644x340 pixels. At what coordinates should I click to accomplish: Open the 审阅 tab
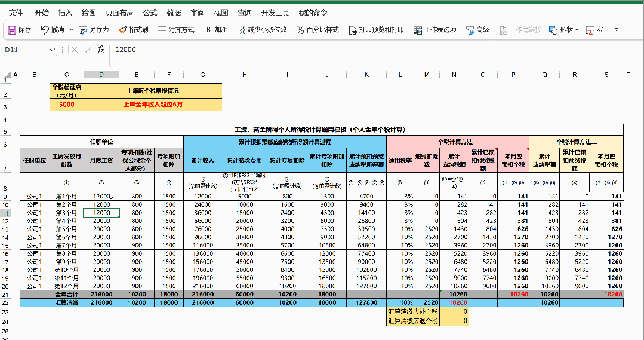(198, 13)
